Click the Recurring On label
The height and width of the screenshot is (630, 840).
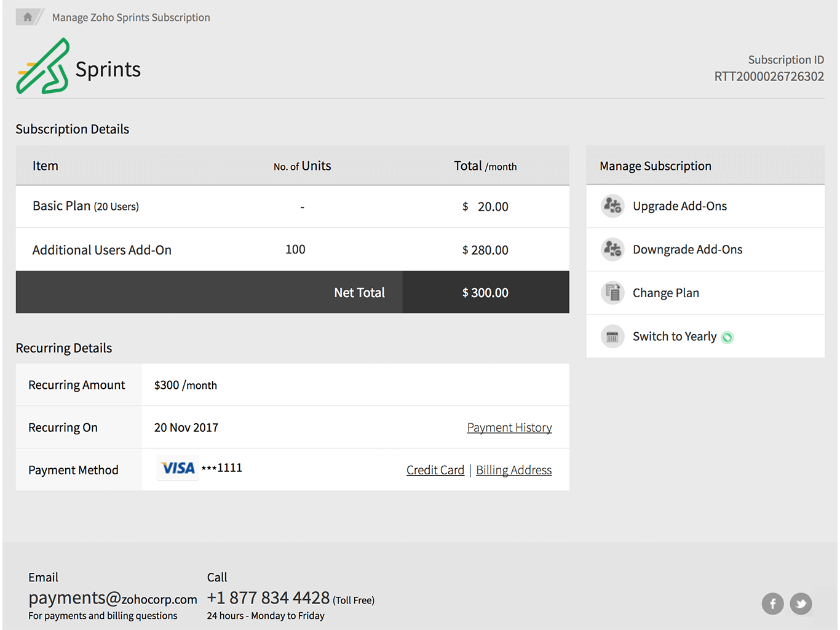click(63, 428)
